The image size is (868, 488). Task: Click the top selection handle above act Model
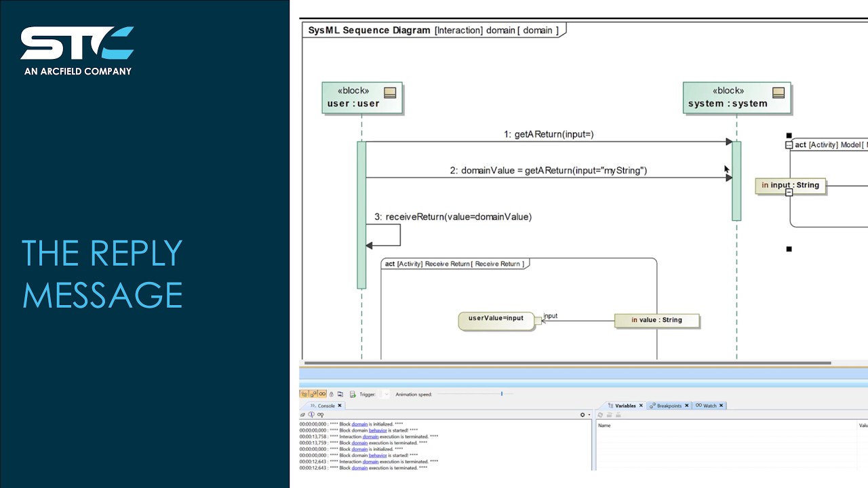point(789,136)
